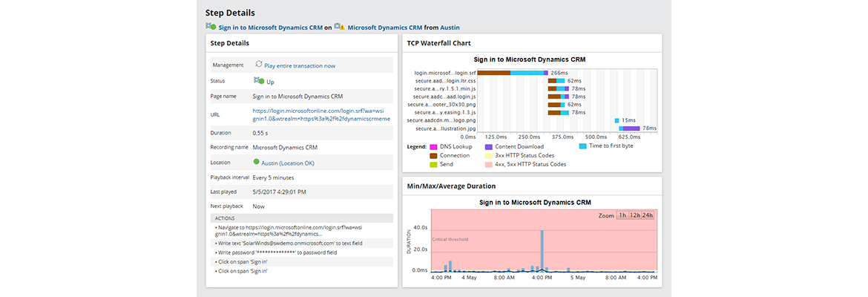The image size is (868, 297).
Task: Click the DNS Lookup magenta legend swatch
Action: point(433,147)
